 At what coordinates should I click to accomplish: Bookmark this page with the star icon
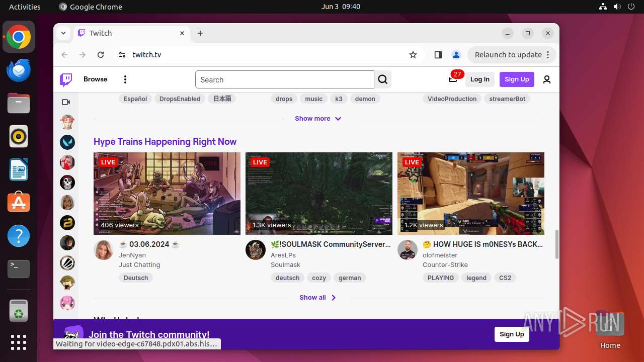[x=413, y=55]
